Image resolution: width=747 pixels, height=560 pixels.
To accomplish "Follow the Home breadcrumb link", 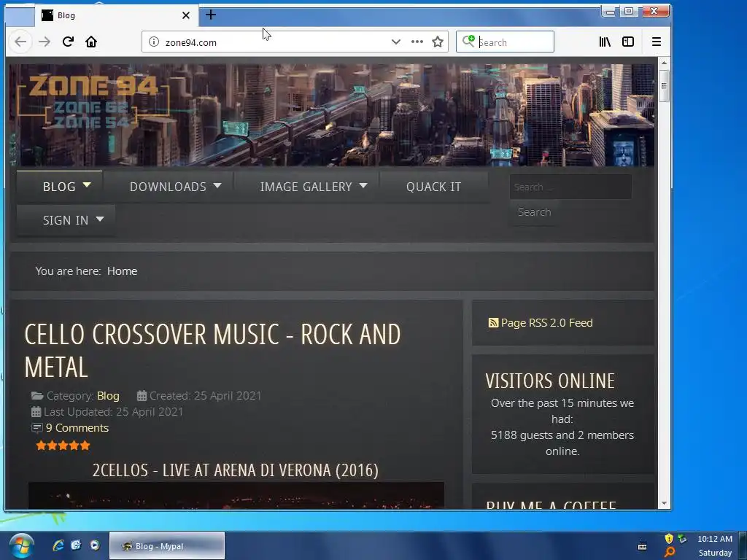I will pyautogui.click(x=122, y=271).
